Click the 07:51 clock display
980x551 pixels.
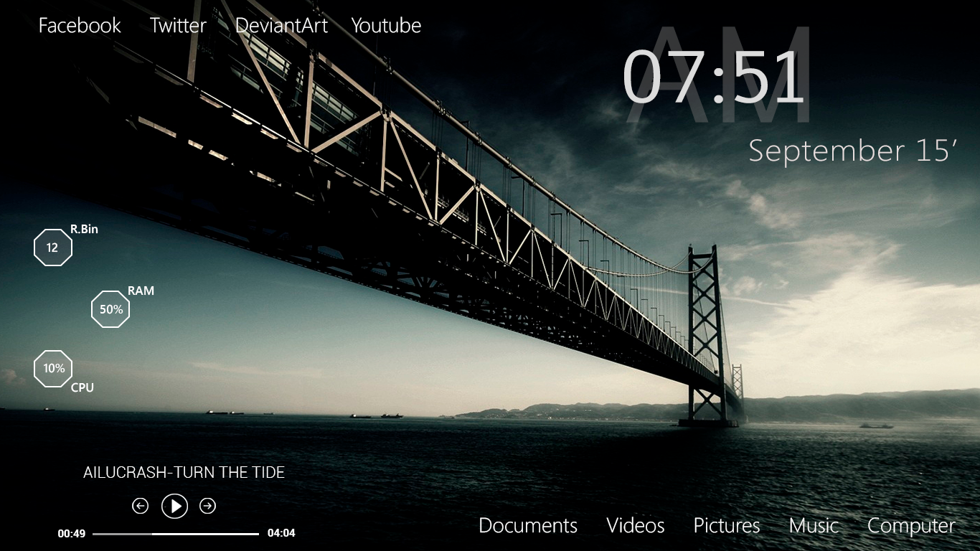(x=712, y=77)
